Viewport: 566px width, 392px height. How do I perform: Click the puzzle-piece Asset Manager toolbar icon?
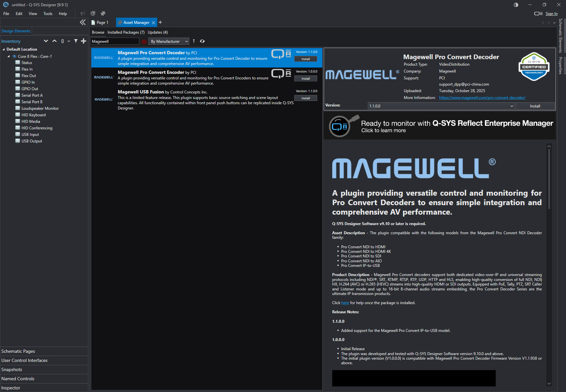click(x=103, y=13)
